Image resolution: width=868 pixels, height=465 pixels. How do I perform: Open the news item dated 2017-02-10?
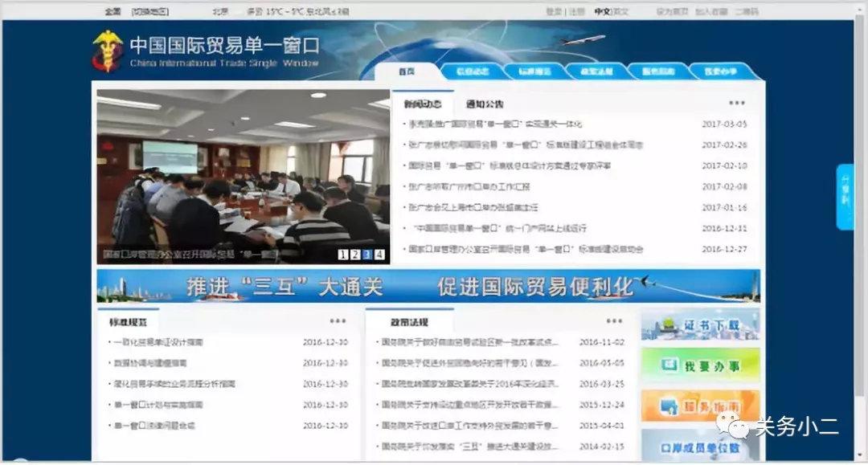(510, 165)
